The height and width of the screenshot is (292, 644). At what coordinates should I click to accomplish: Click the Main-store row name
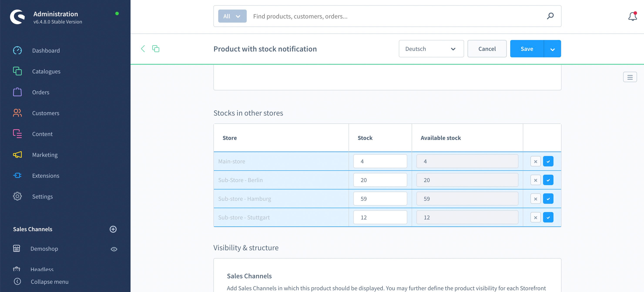(231, 161)
